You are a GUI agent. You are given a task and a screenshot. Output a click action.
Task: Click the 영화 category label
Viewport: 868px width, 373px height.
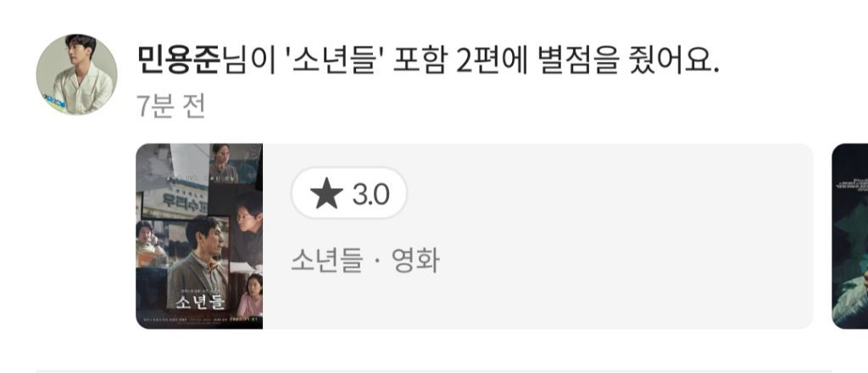tap(415, 260)
